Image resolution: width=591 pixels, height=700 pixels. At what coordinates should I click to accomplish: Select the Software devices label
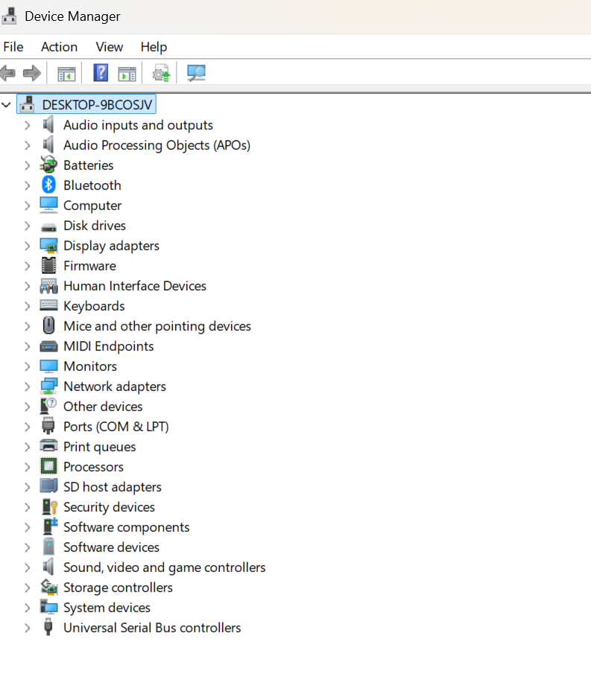click(111, 547)
